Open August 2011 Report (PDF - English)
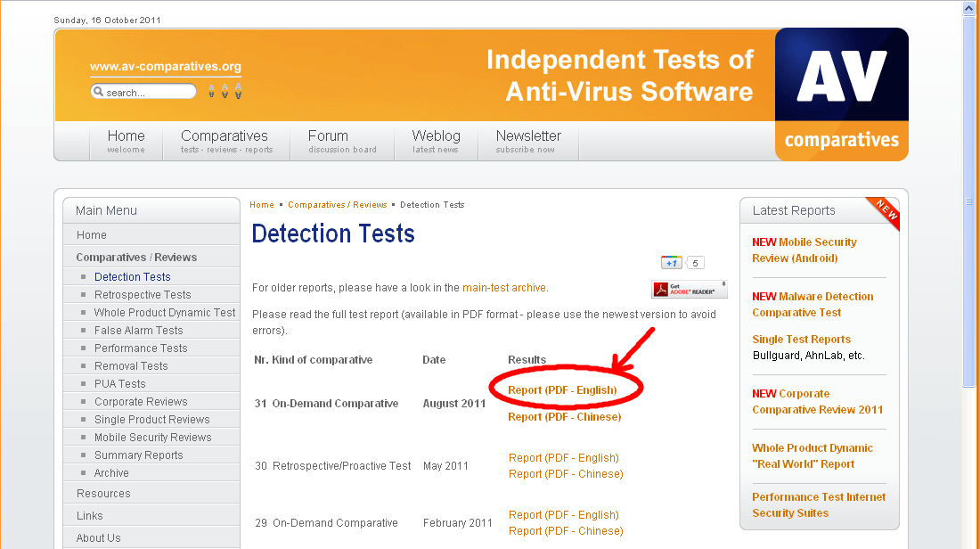 562,390
